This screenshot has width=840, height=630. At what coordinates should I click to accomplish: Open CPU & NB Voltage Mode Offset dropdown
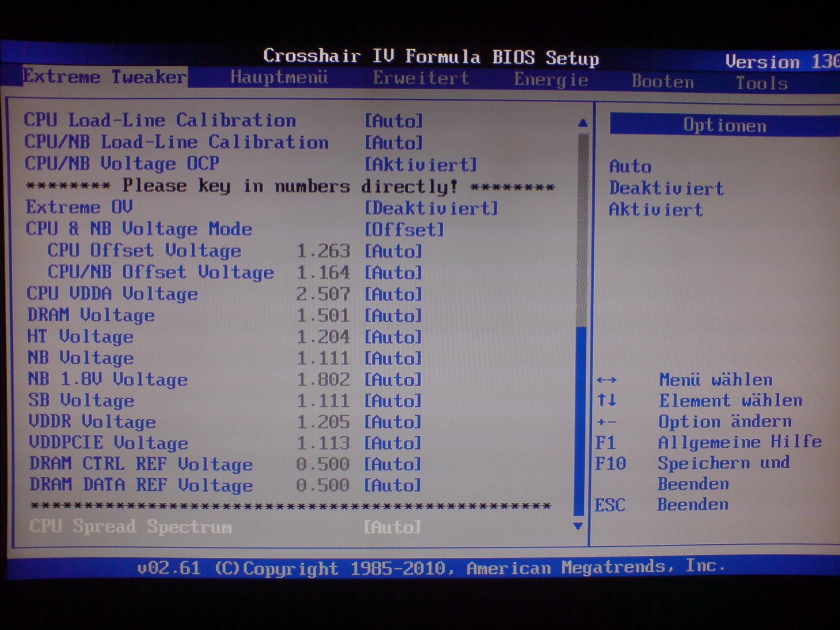pos(404,229)
